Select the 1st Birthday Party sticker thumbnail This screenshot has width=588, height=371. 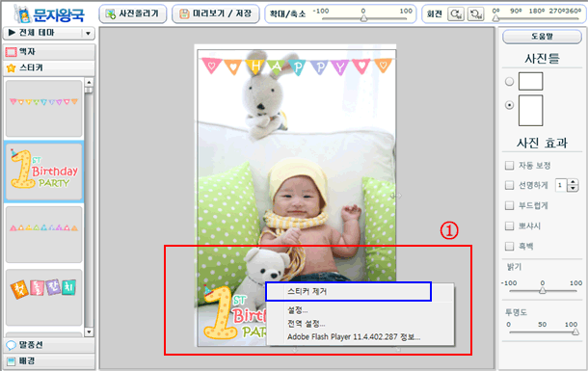tap(44, 172)
